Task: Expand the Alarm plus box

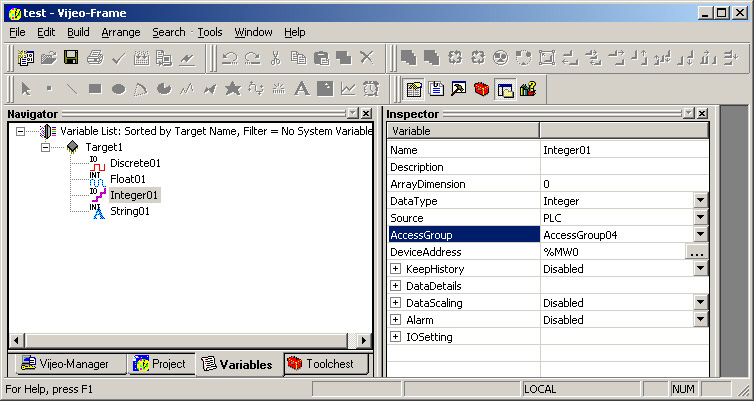Action: pos(395,320)
